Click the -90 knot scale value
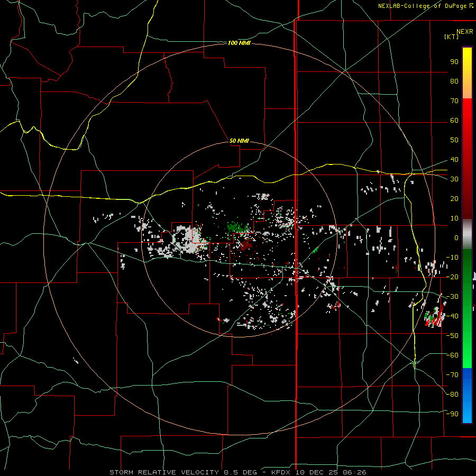Screen dimensions: 476x476 [452, 414]
